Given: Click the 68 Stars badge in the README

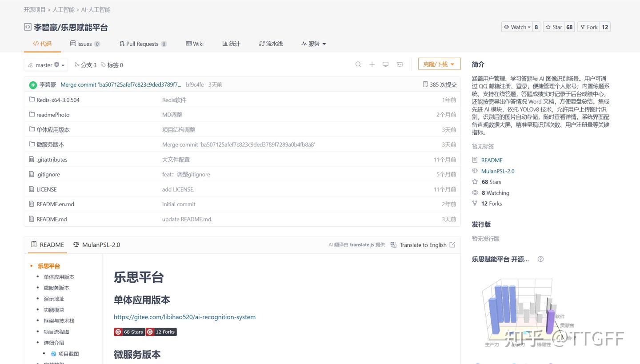Looking at the screenshot, I should tap(129, 332).
